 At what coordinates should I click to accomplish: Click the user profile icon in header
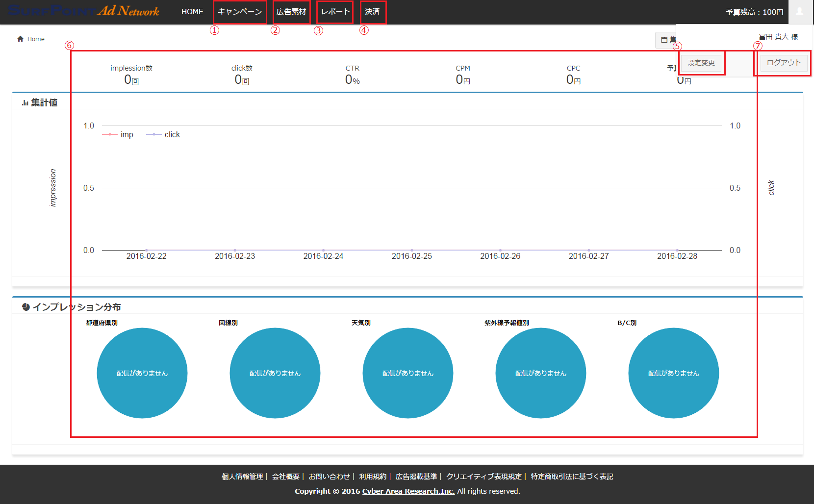(800, 12)
